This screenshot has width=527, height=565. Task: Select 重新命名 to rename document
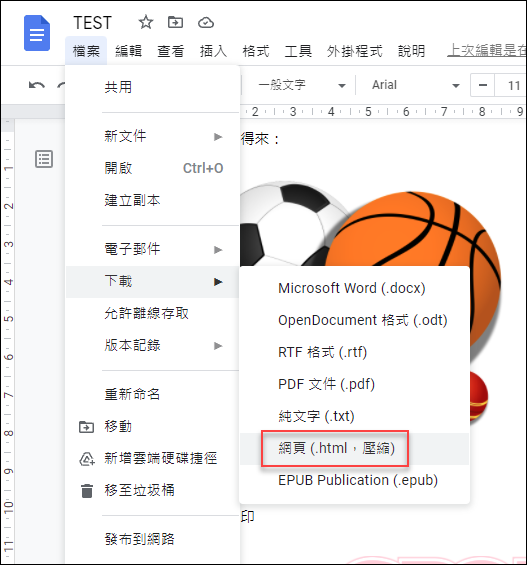tap(153, 394)
